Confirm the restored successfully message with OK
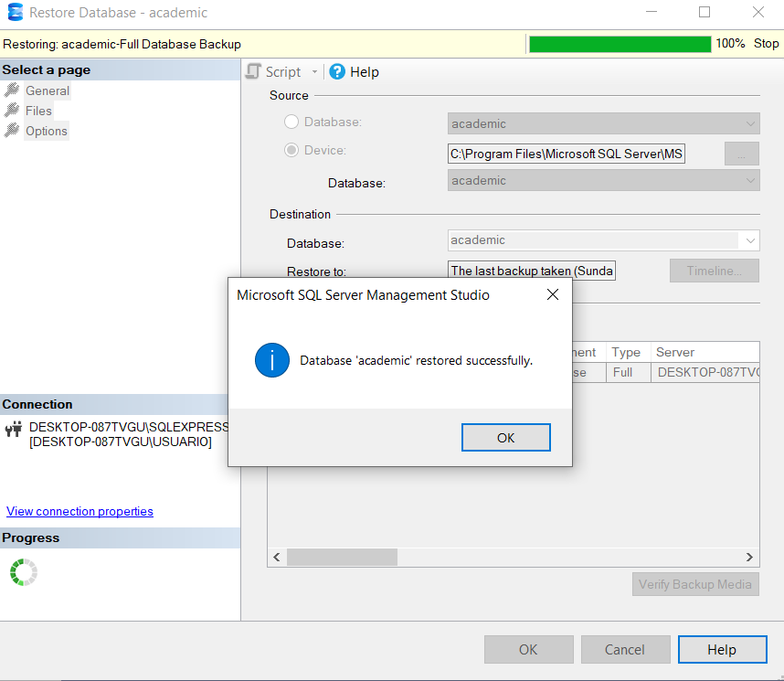Viewport: 784px width, 681px height. point(506,438)
